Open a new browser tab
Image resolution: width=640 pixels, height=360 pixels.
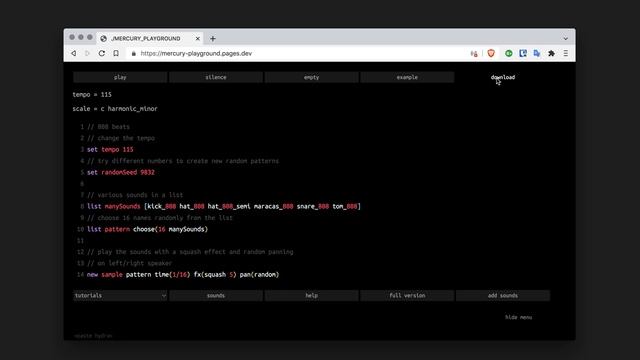tap(213, 38)
